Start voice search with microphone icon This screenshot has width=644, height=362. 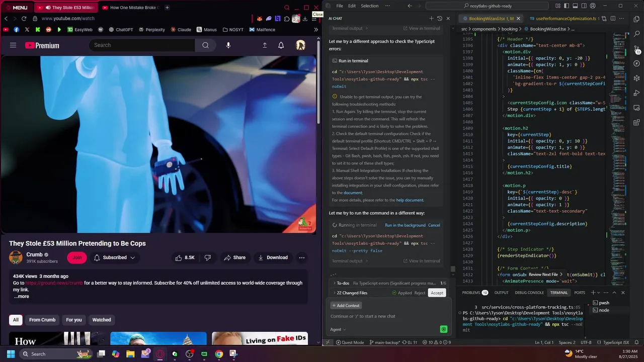click(x=228, y=45)
